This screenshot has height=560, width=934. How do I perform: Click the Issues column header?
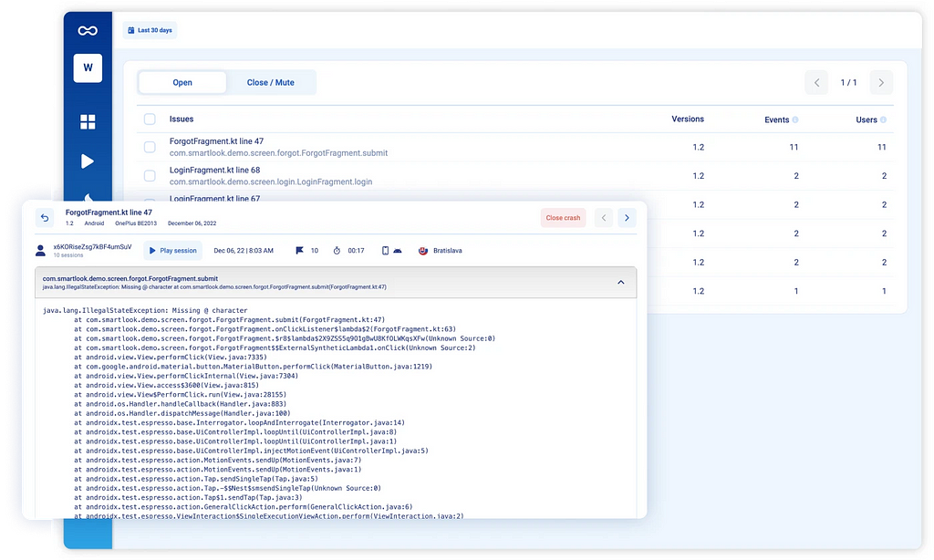(x=182, y=119)
